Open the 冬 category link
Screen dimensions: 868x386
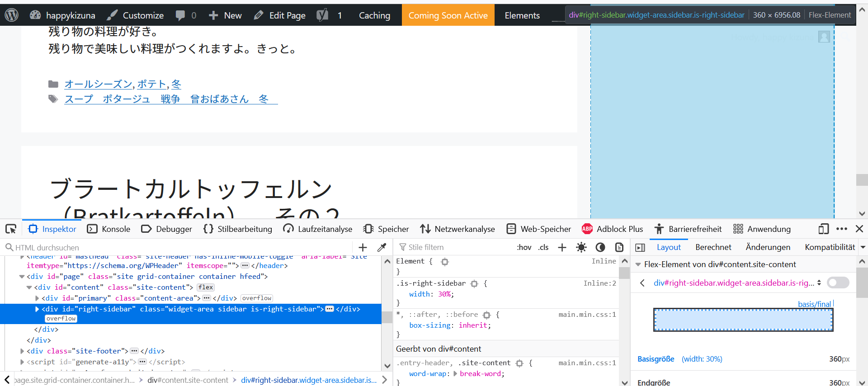[176, 84]
